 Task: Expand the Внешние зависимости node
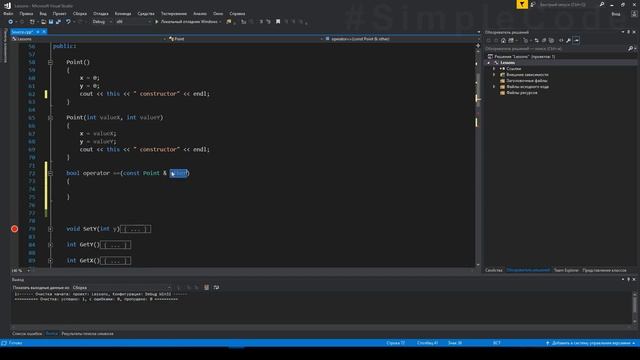pyautogui.click(x=494, y=75)
